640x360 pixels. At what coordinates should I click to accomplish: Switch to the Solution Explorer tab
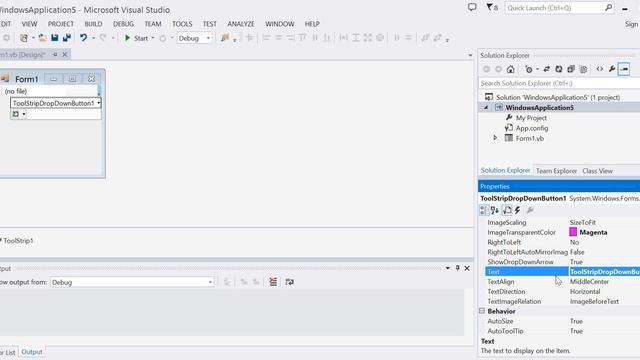(x=505, y=171)
